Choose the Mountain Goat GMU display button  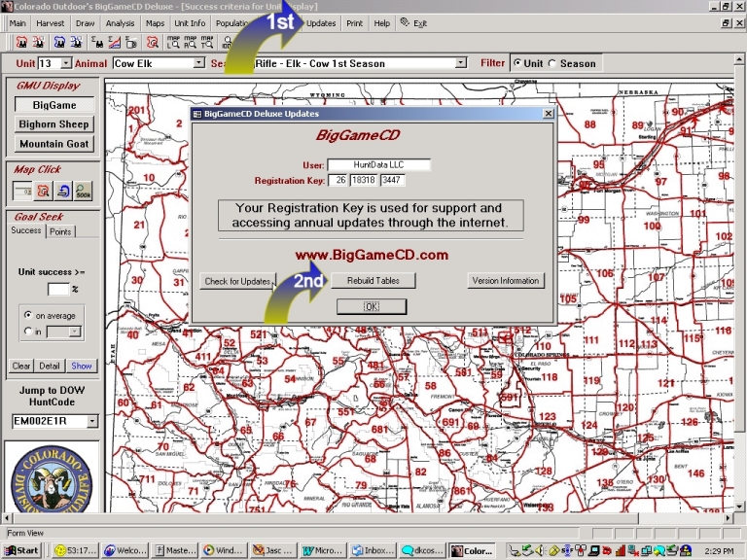point(54,144)
